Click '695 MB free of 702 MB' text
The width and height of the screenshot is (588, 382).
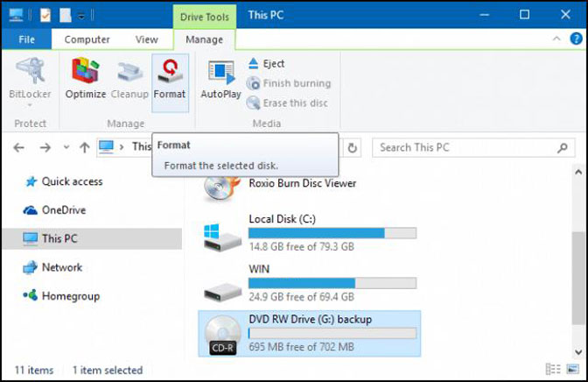[x=302, y=347]
